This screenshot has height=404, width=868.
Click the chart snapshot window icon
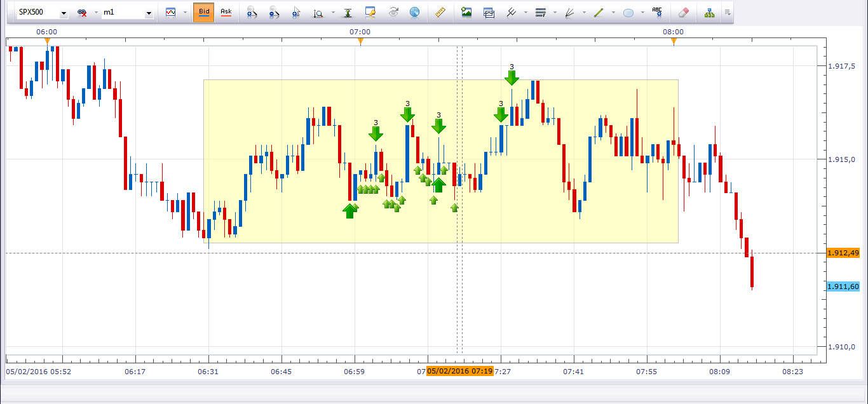click(x=489, y=12)
